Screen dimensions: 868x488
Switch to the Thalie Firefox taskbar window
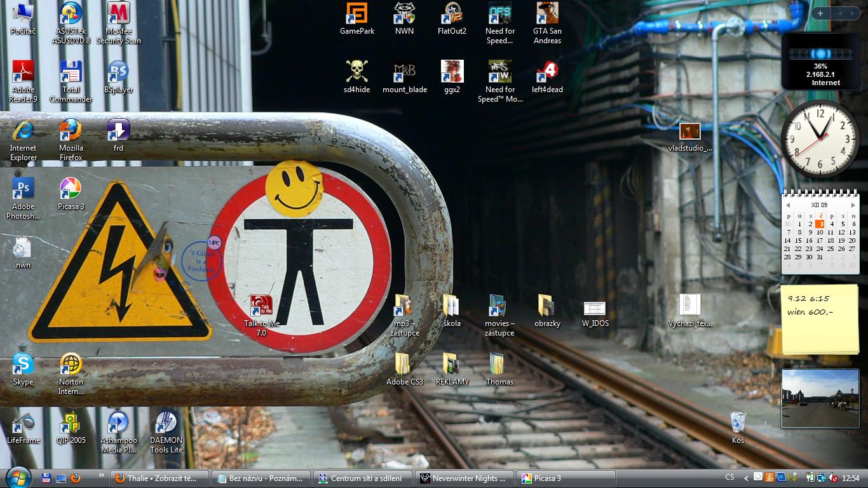160,478
